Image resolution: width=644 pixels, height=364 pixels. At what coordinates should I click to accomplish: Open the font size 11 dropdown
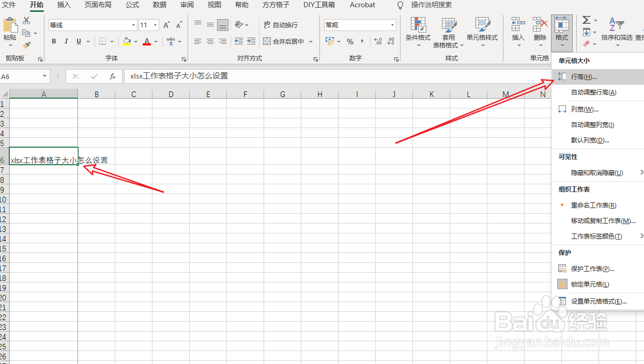[x=155, y=25]
